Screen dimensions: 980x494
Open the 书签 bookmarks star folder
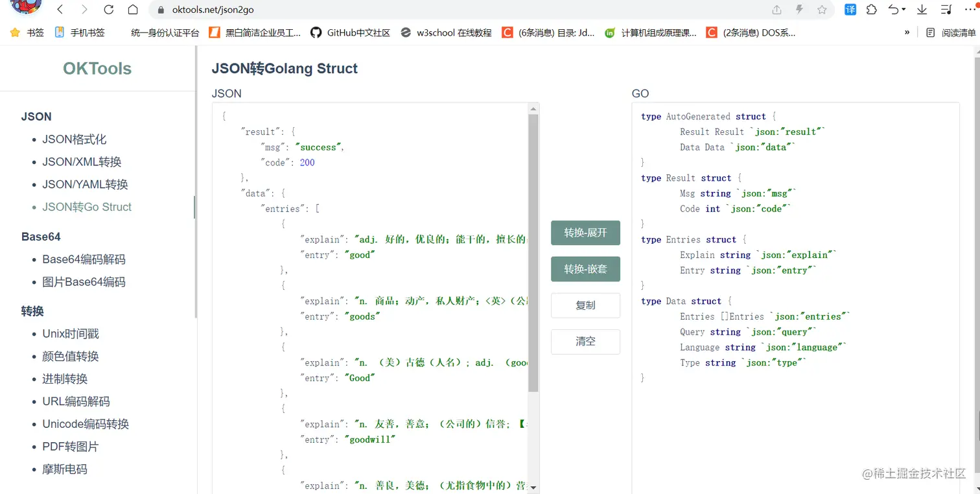point(27,32)
